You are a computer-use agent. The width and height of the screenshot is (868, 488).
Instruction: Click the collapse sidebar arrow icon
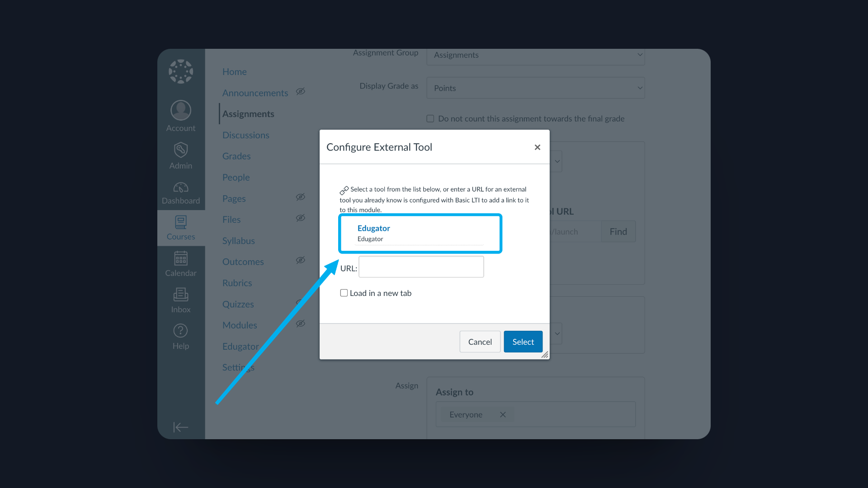pyautogui.click(x=180, y=427)
